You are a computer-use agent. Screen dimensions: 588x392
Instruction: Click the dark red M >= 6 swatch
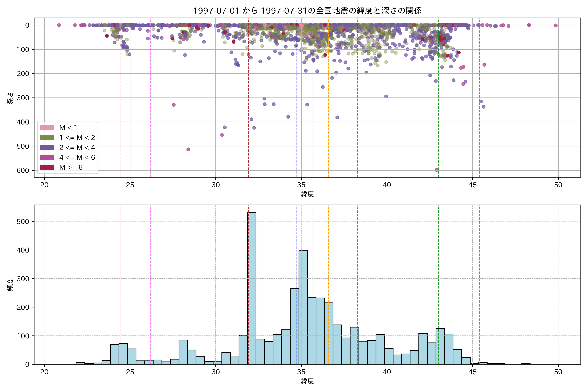47,167
